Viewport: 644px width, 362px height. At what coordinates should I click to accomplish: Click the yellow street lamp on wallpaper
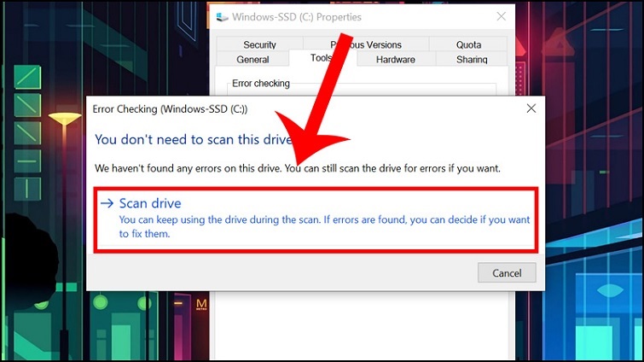tap(64, 119)
